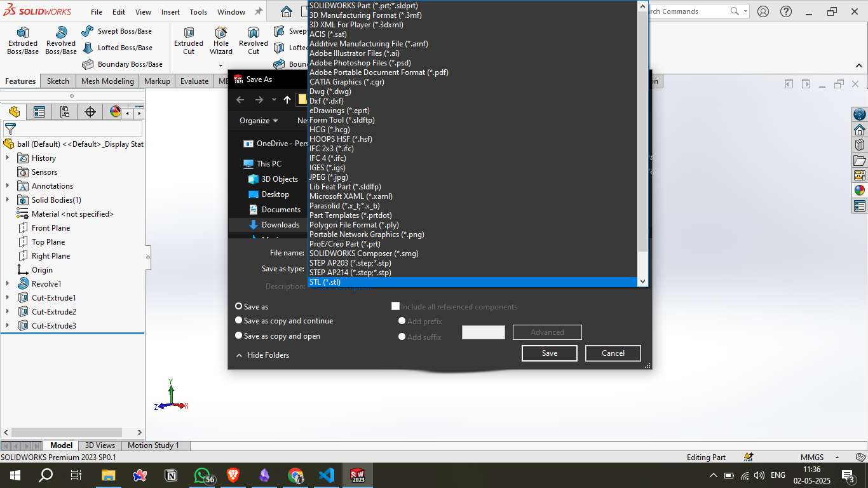Open the Insert menu
Image resolution: width=868 pixels, height=488 pixels.
(x=170, y=11)
